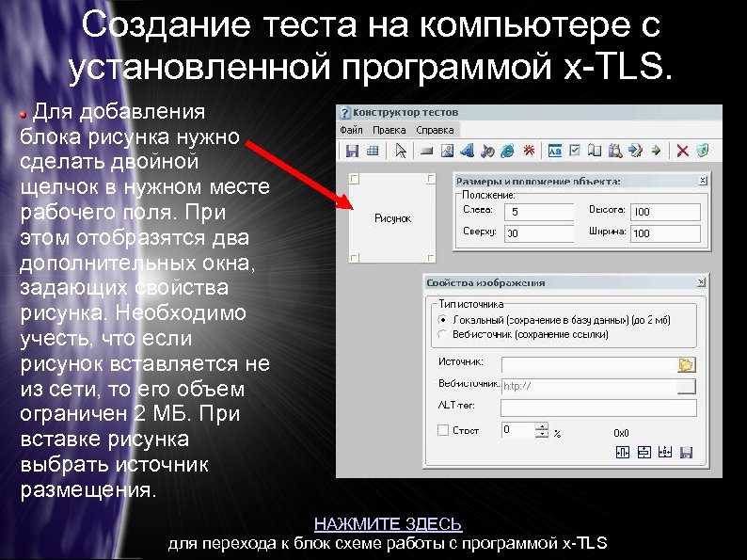Image resolution: width=747 pixels, height=560 pixels.
Task: Click the Тип источника group label
Action: click(x=471, y=304)
